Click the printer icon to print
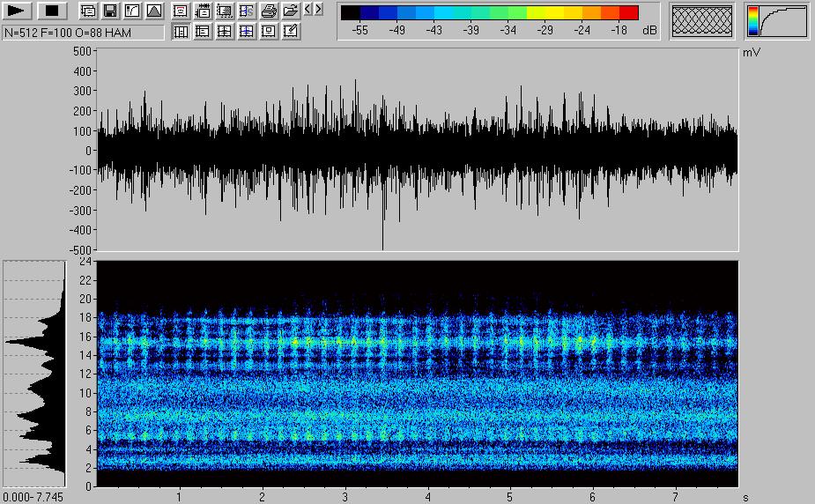Image resolution: width=815 pixels, height=504 pixels. coord(269,11)
